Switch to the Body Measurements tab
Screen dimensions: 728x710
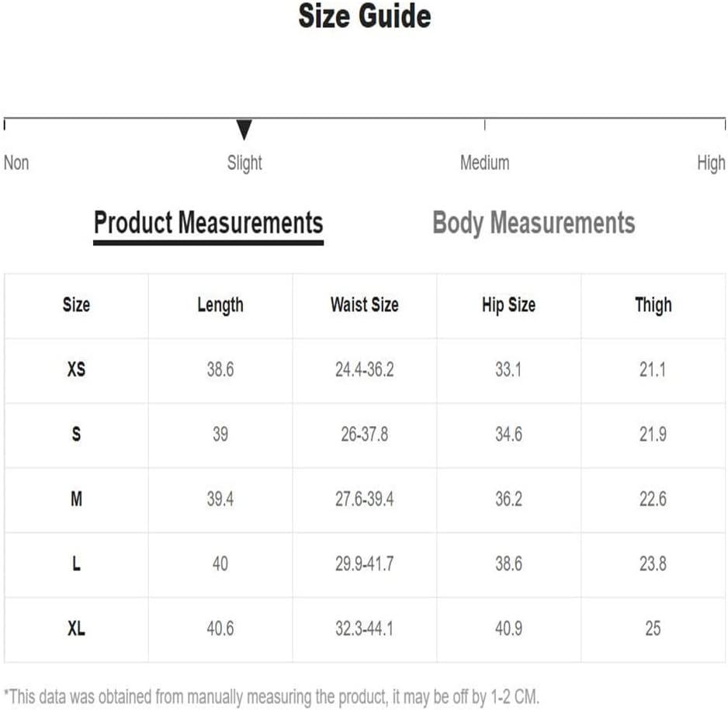click(533, 223)
